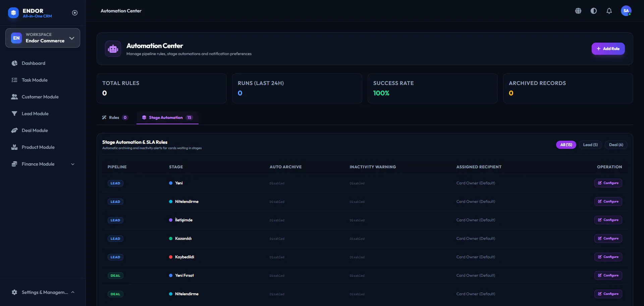
Task: Filter by All (15) pill
Action: [x=566, y=145]
